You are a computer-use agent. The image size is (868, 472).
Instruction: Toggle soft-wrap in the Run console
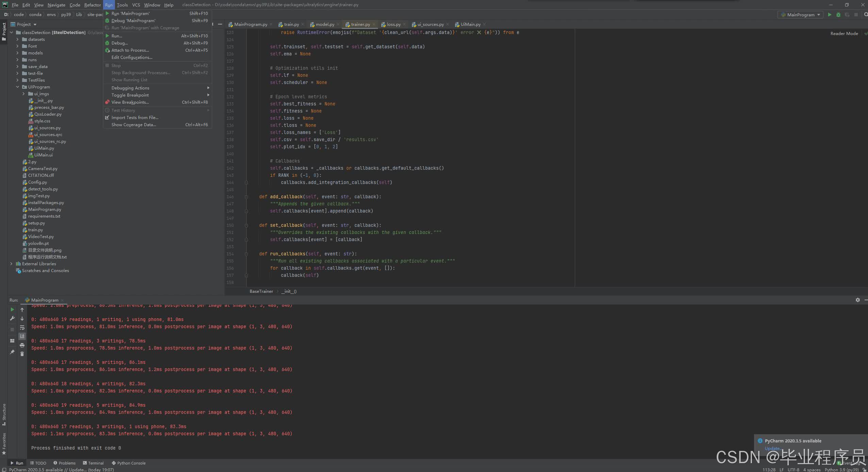pyautogui.click(x=22, y=327)
